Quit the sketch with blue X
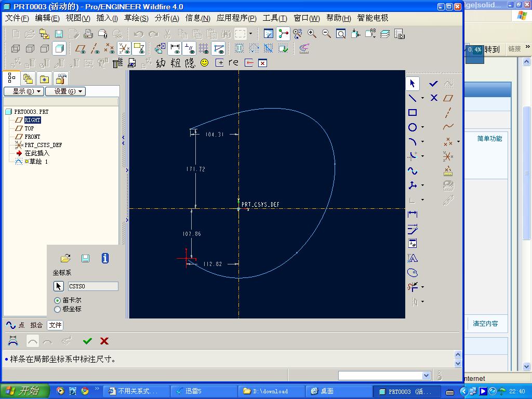532x399 pixels. [434, 98]
